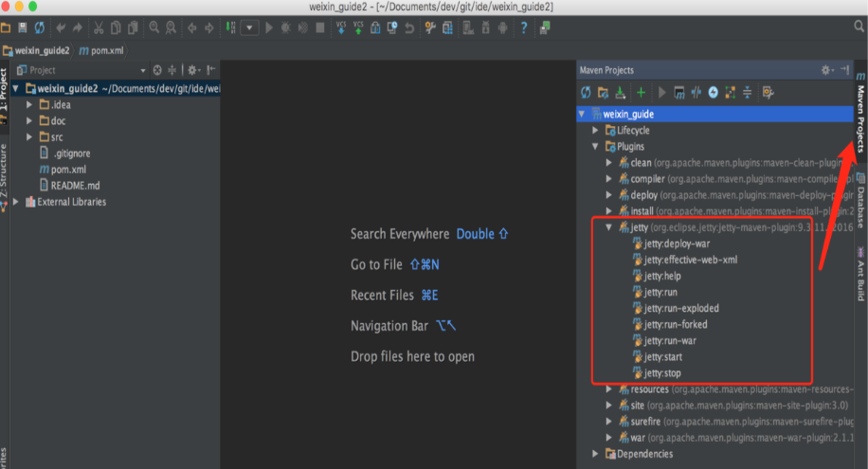Click the Show History clock icon
This screenshot has width=868, height=469.
[392, 27]
